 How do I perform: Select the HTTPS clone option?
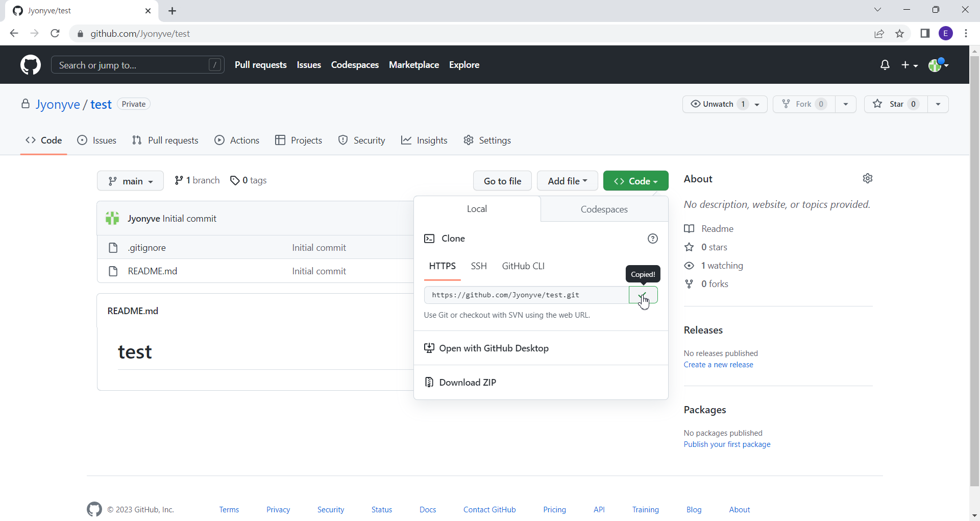click(x=443, y=266)
